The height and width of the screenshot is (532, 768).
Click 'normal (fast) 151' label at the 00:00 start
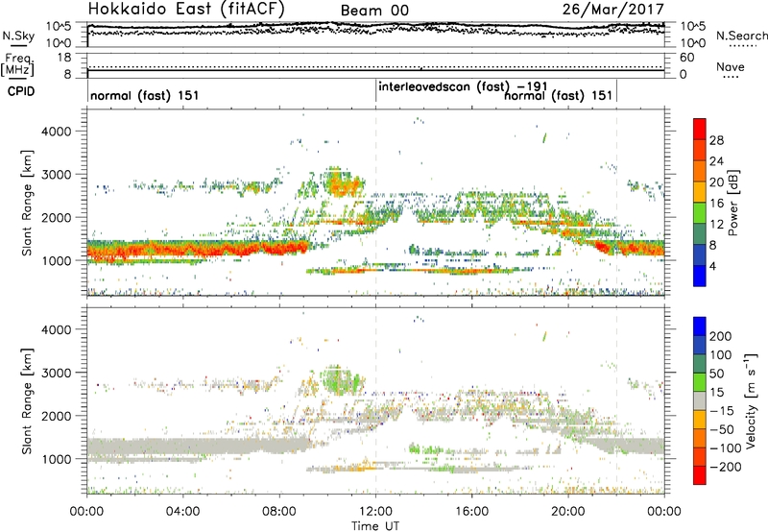[x=145, y=95]
